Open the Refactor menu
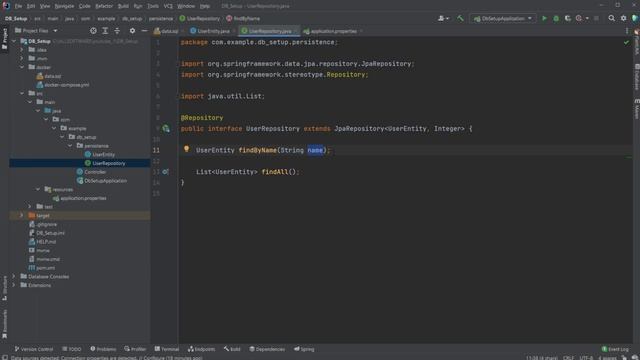The height and width of the screenshot is (360, 640). (x=104, y=6)
